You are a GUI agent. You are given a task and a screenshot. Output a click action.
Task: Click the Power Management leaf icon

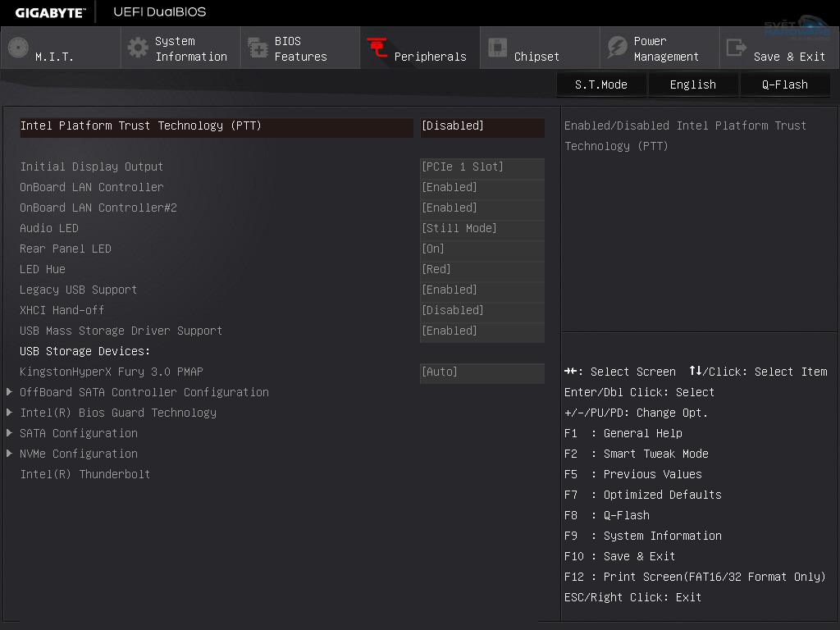pyautogui.click(x=617, y=48)
